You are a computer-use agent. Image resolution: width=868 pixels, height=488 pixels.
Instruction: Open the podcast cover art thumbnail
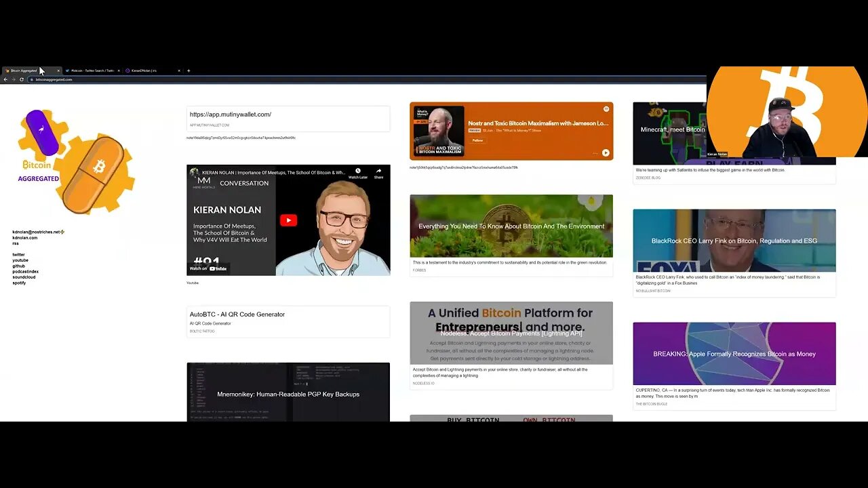coord(439,131)
